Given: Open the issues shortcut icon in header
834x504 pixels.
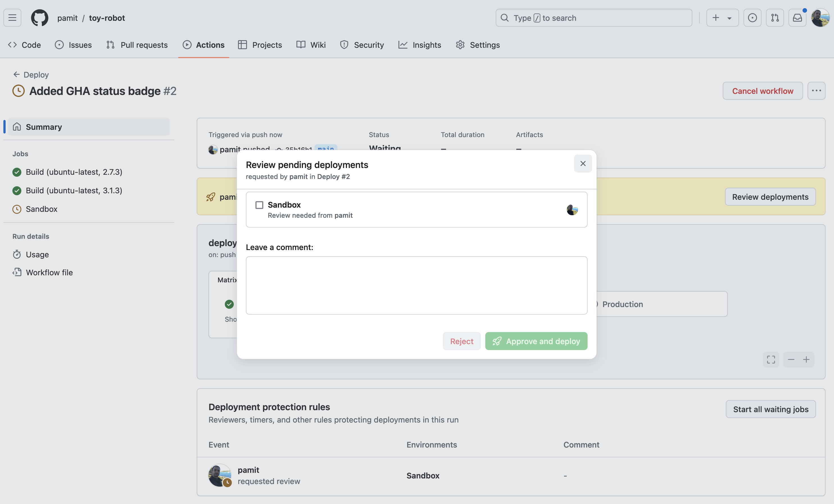Looking at the screenshot, I should click(752, 18).
